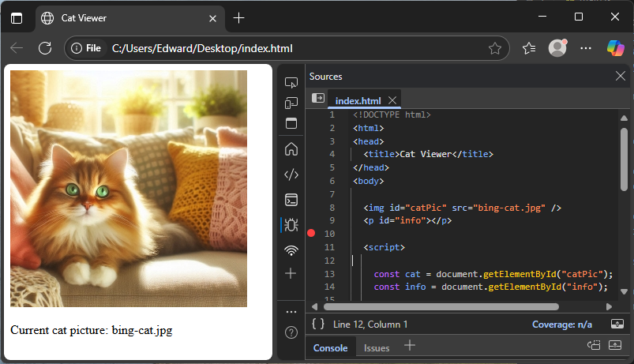Image resolution: width=634 pixels, height=364 pixels.
Task: Add this page to favorites star
Action: (x=495, y=48)
